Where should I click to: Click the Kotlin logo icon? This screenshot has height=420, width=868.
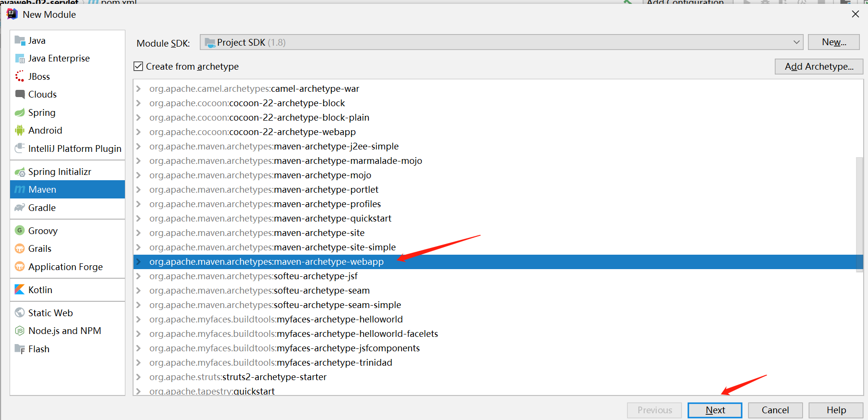pos(20,290)
